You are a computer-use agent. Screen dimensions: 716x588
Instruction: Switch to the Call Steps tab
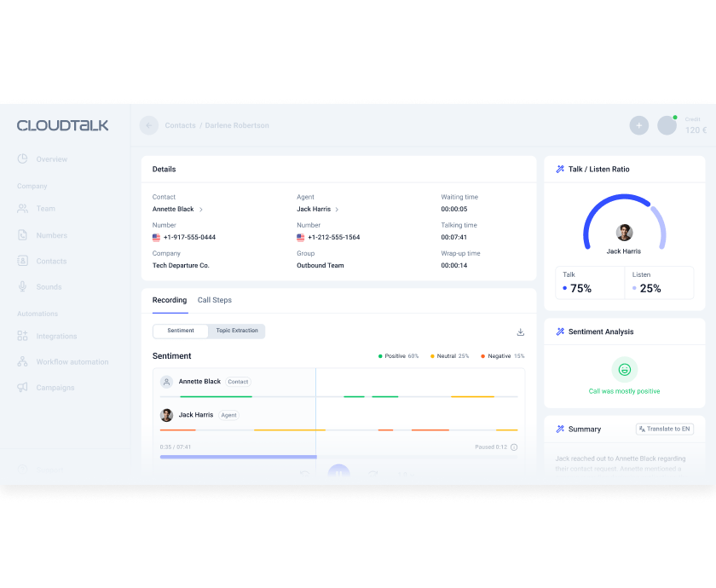pos(214,300)
